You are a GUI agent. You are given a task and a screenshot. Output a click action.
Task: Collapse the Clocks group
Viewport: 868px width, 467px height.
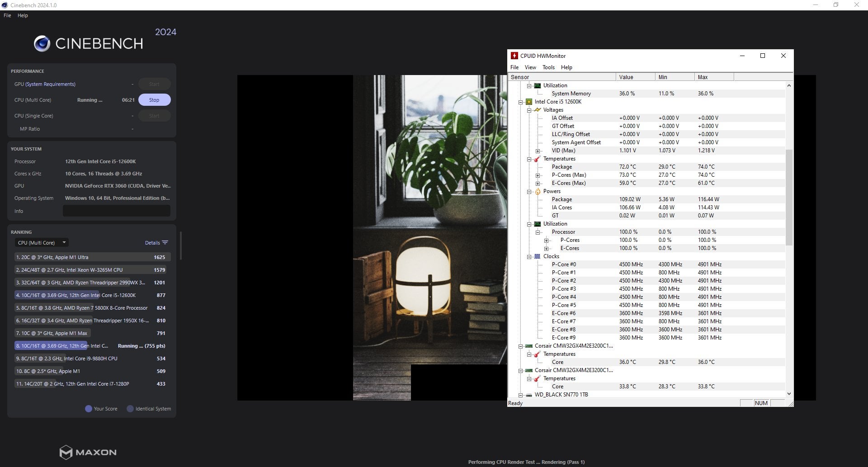(529, 257)
